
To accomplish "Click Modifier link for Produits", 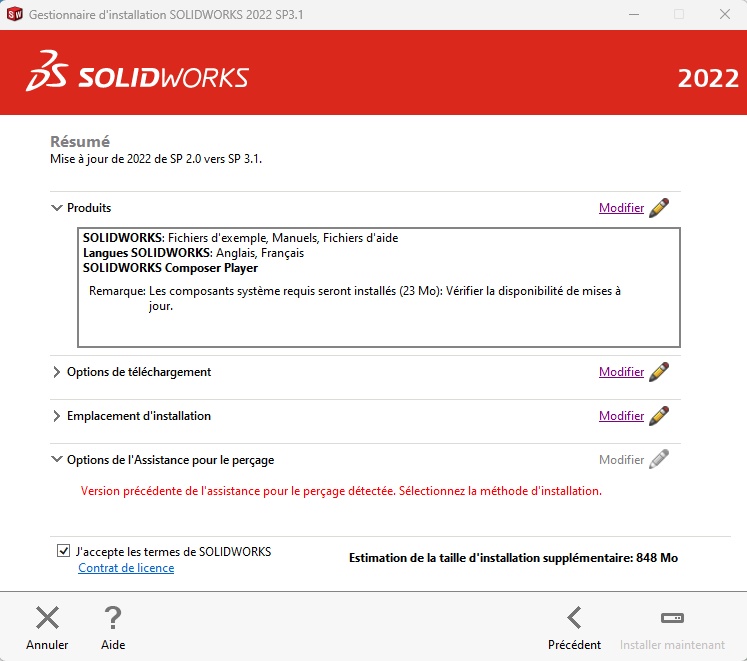I will tap(621, 208).
